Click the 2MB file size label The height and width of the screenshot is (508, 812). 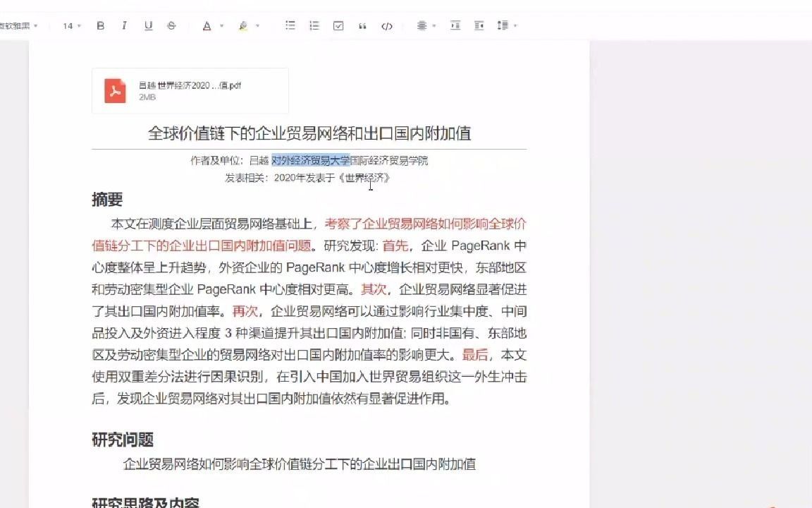coord(147,97)
